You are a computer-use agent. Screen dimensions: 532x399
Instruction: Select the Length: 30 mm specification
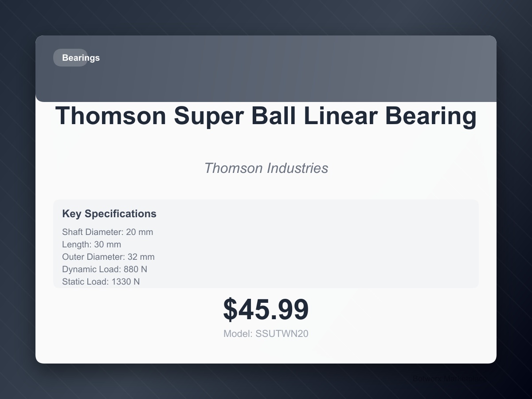click(92, 244)
